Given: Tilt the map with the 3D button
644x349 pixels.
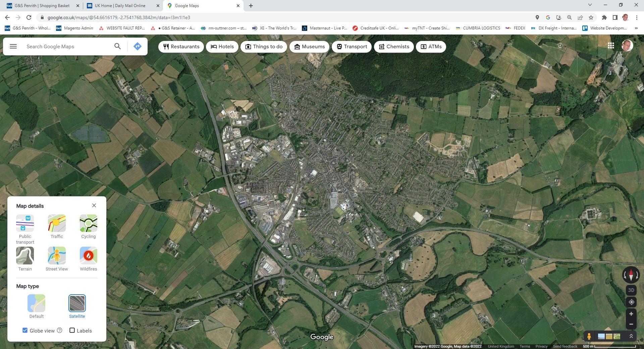Looking at the screenshot, I should pyautogui.click(x=631, y=290).
